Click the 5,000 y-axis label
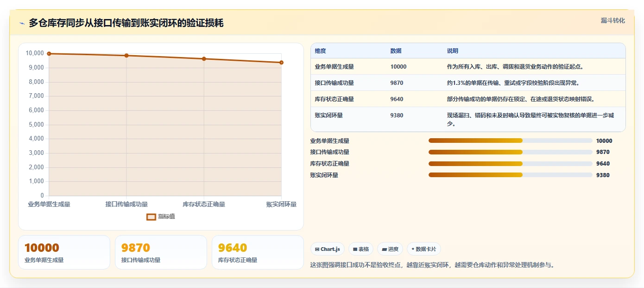The height and width of the screenshot is (288, 644). click(36, 125)
